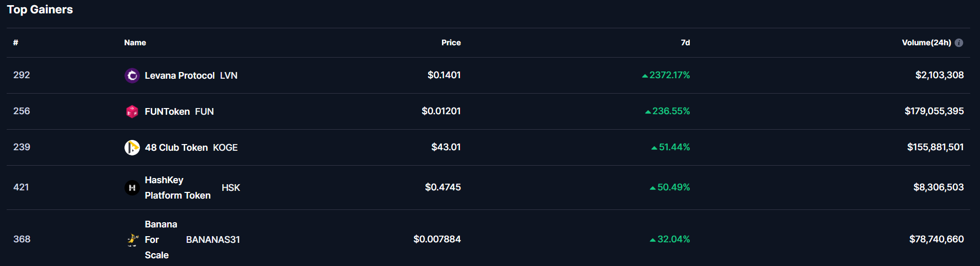Viewport: 980px width, 266px height.
Task: Click the Levana Protocol coin logo
Action: pyautogui.click(x=132, y=76)
